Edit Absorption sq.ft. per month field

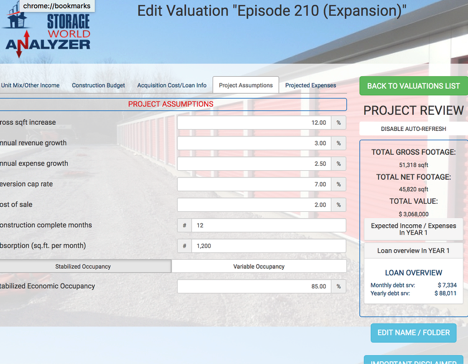pos(269,246)
